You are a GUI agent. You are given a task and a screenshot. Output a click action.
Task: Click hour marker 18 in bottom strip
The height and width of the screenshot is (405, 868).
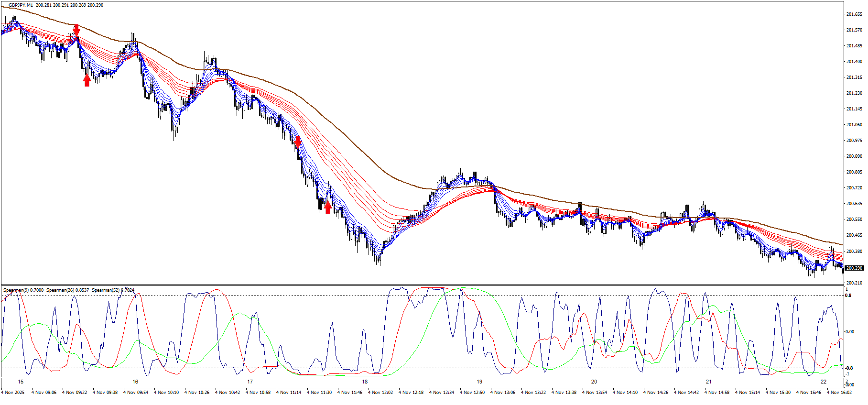(x=365, y=382)
